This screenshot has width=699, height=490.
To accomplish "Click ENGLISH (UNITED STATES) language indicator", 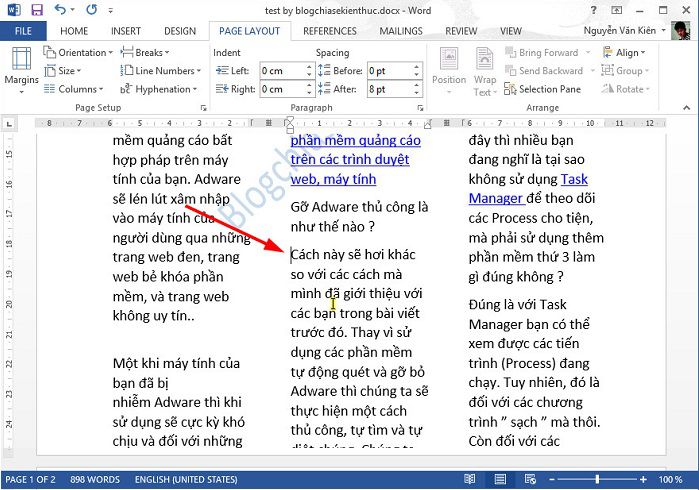I will [186, 480].
